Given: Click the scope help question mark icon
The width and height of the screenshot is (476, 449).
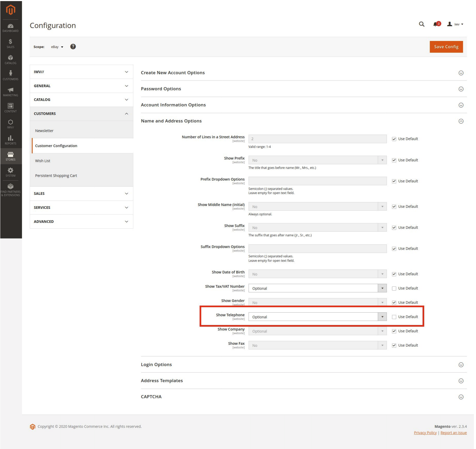Looking at the screenshot, I should coord(73,47).
